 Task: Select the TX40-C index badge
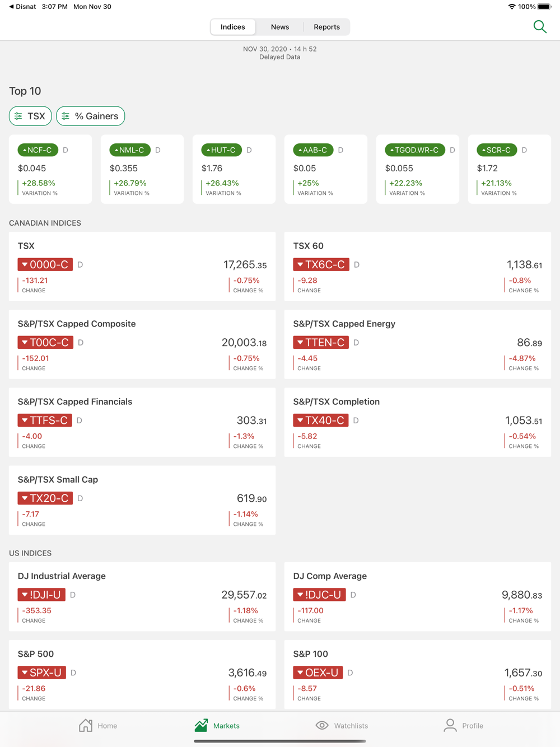[321, 420]
